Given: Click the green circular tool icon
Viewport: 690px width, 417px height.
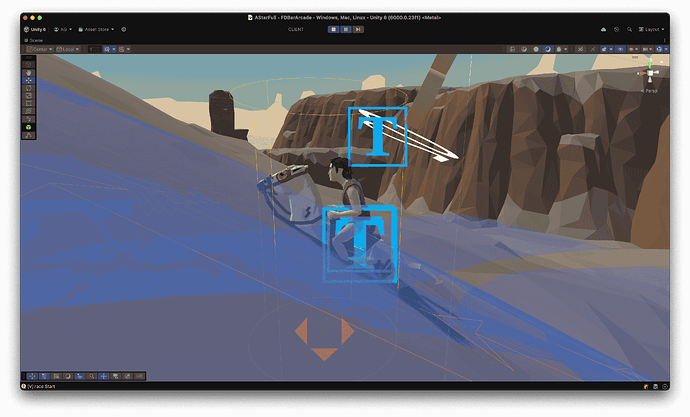Looking at the screenshot, I should tap(29, 127).
